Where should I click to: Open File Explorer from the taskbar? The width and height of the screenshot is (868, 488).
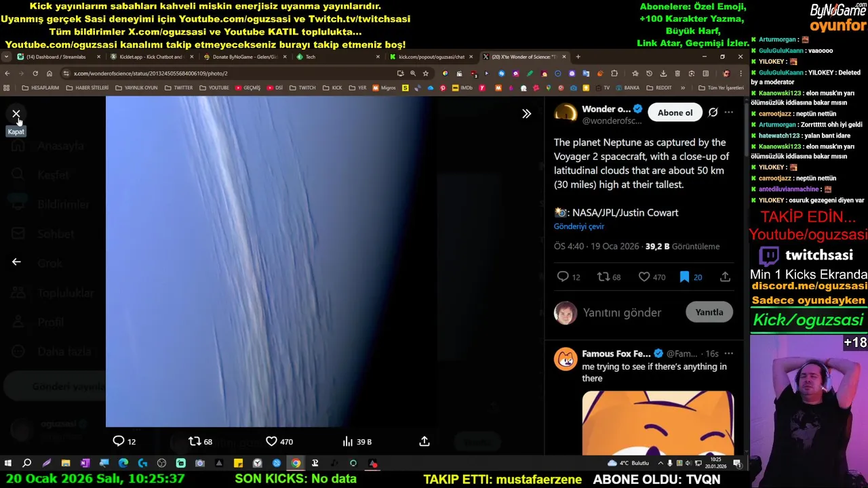coord(66,464)
